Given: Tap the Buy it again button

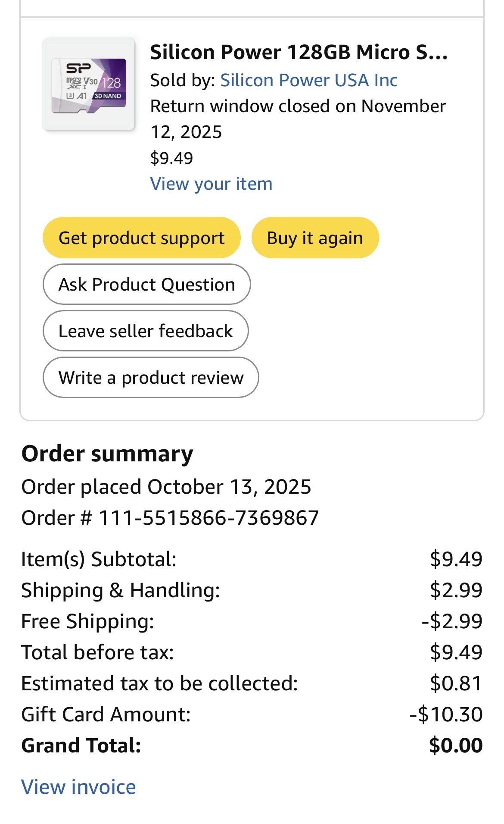Looking at the screenshot, I should (315, 238).
